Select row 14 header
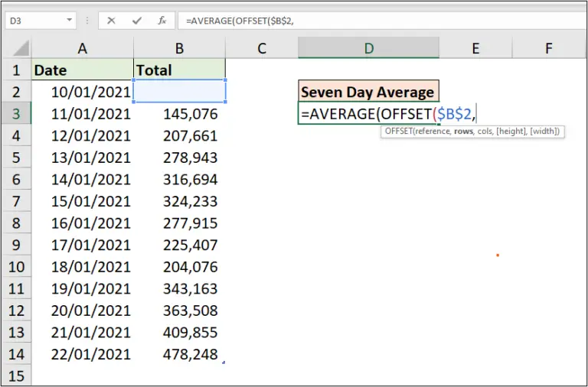 (16, 354)
